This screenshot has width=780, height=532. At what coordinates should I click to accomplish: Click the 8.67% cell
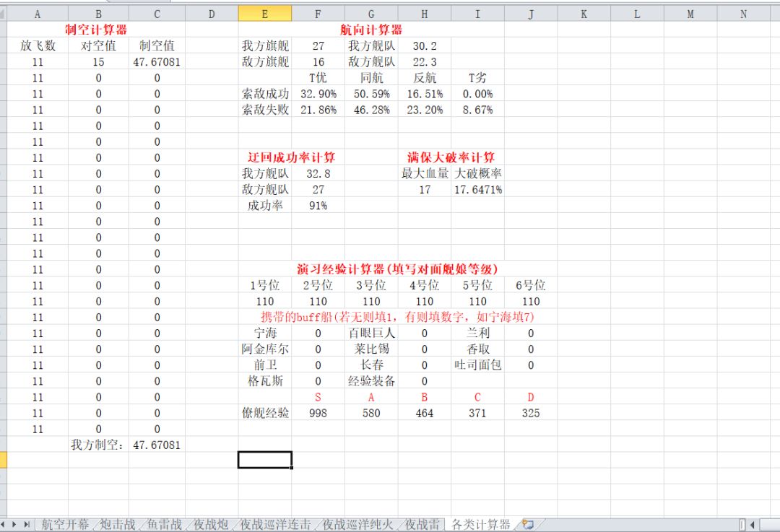click(x=477, y=110)
